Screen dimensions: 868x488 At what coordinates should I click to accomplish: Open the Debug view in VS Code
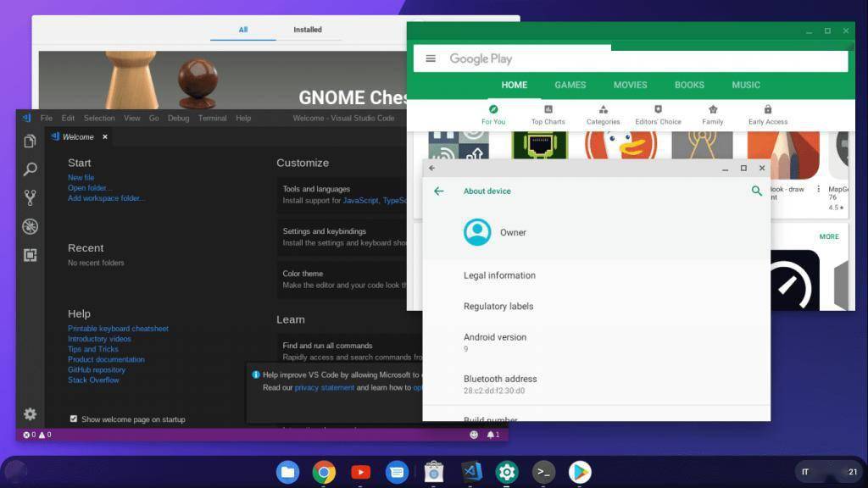30,226
